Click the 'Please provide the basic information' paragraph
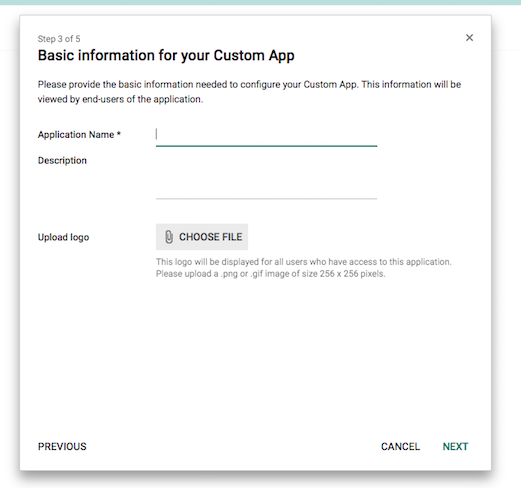 [249, 92]
